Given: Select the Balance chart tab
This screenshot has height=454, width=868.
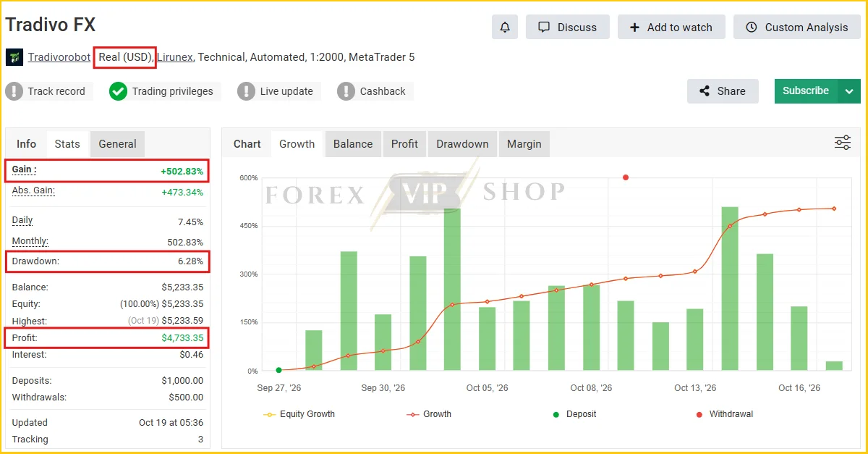Looking at the screenshot, I should 353,144.
